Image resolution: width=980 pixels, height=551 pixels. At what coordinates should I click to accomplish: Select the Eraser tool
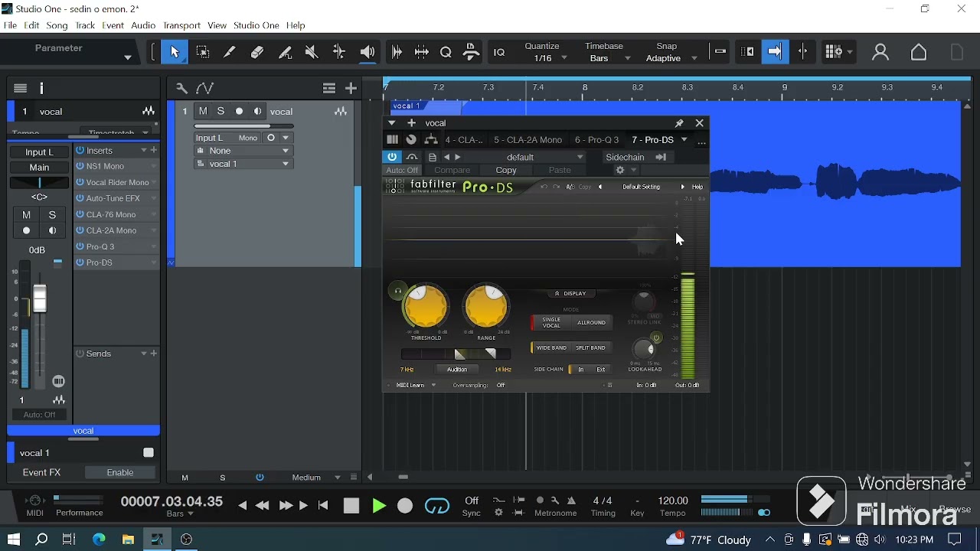(x=257, y=52)
